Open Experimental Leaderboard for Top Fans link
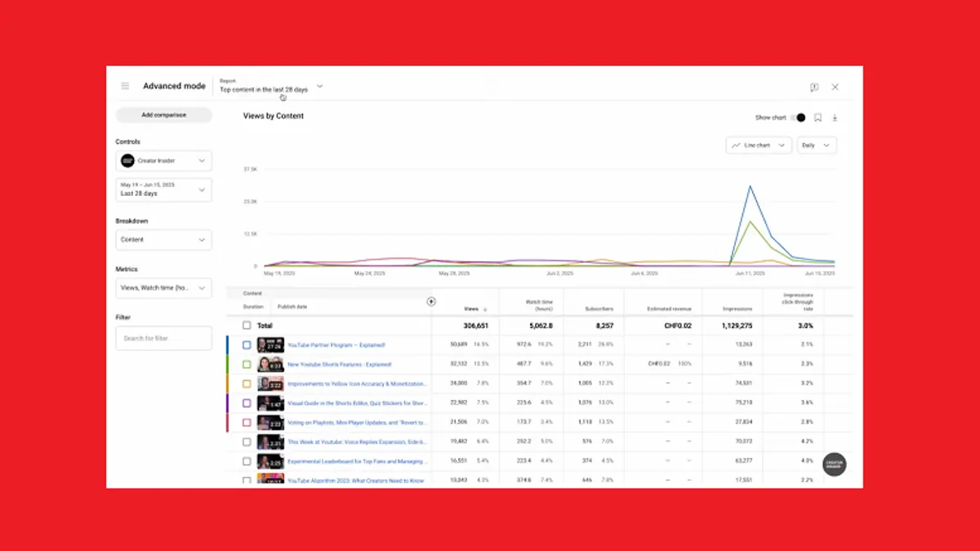 click(357, 461)
